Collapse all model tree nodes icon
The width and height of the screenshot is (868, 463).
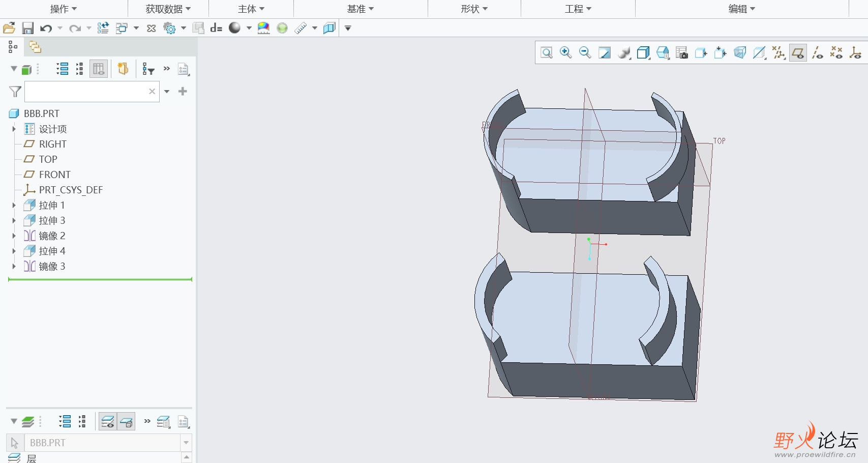80,69
